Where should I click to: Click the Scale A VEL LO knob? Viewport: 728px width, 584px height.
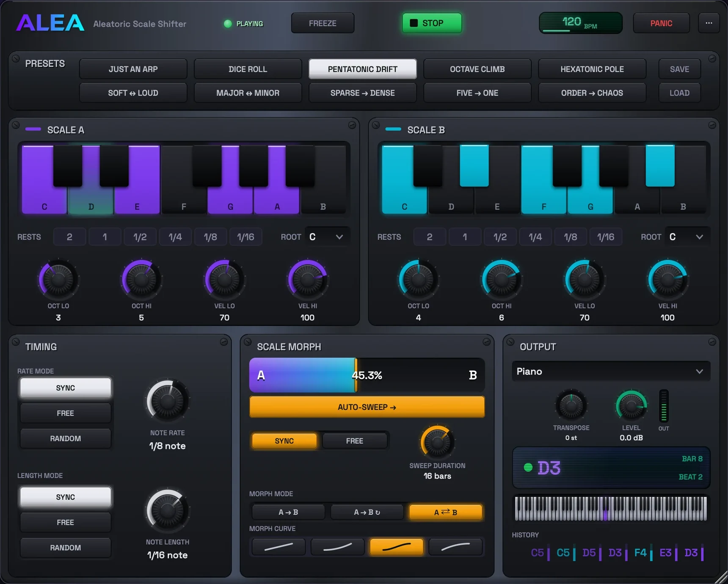pyautogui.click(x=224, y=279)
